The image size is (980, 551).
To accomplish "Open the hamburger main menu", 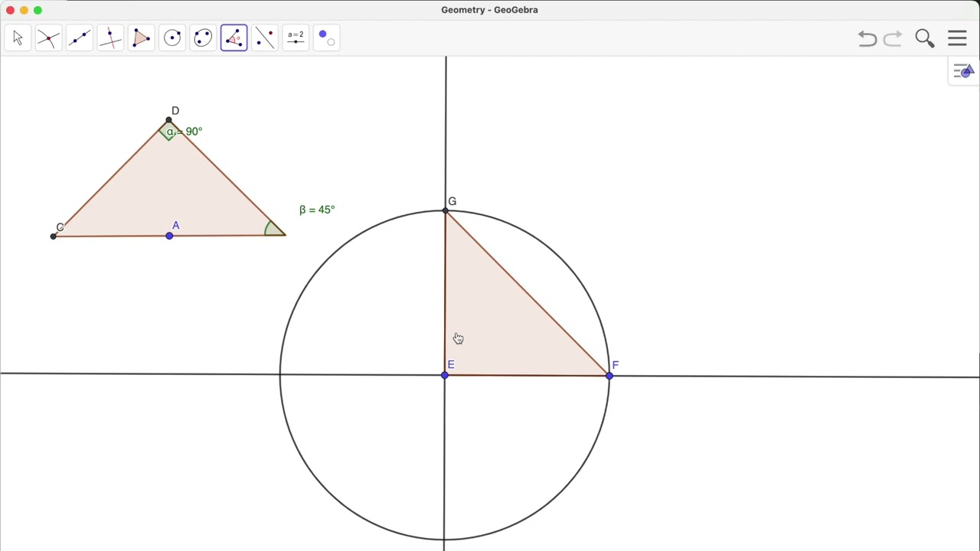I will [x=958, y=38].
